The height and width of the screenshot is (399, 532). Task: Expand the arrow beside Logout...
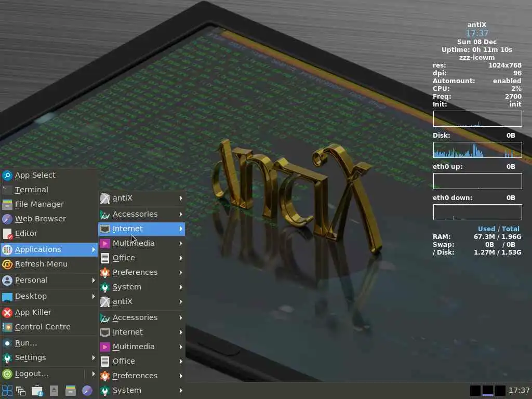click(94, 374)
